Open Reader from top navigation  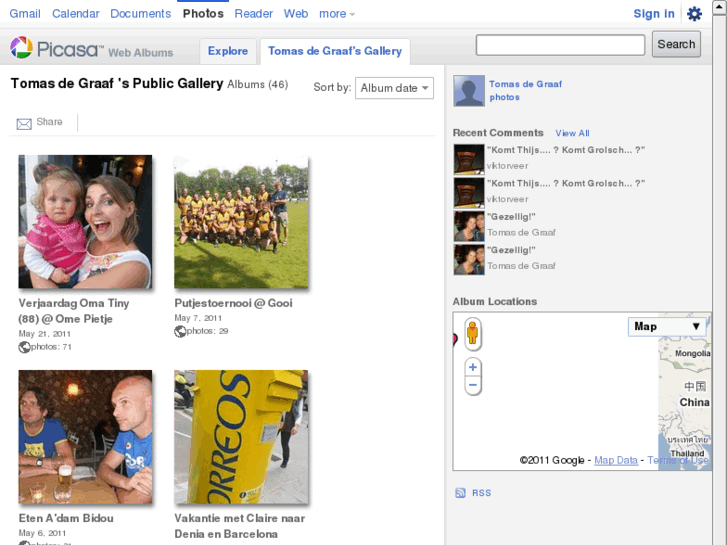coord(254,14)
